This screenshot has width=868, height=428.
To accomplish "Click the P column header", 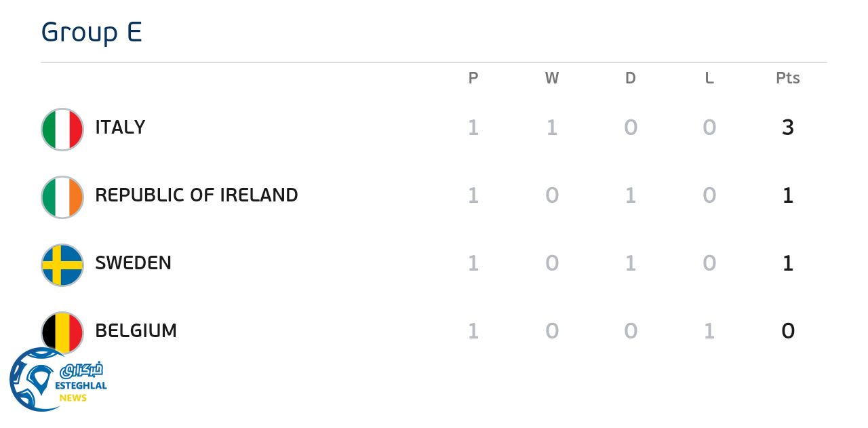I will [x=473, y=79].
